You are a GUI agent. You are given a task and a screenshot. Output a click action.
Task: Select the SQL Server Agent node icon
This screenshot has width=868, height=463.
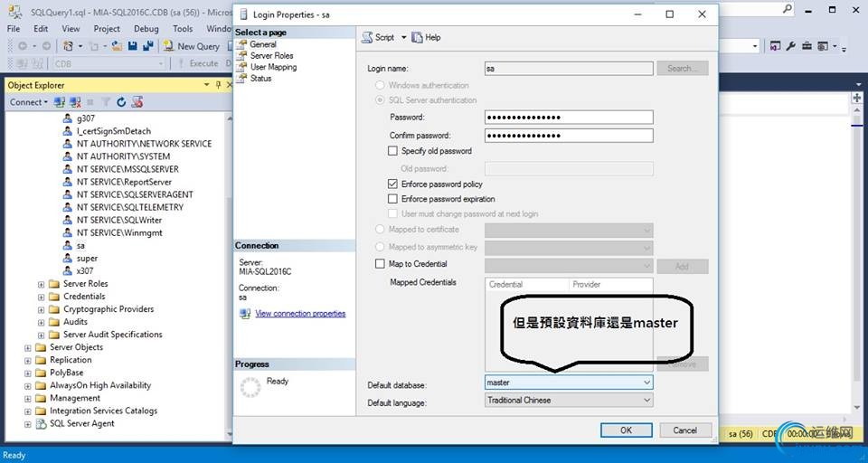tap(41, 424)
